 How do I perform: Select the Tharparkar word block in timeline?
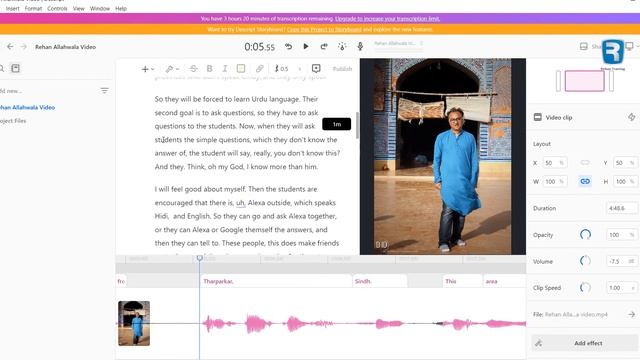[x=276, y=281]
